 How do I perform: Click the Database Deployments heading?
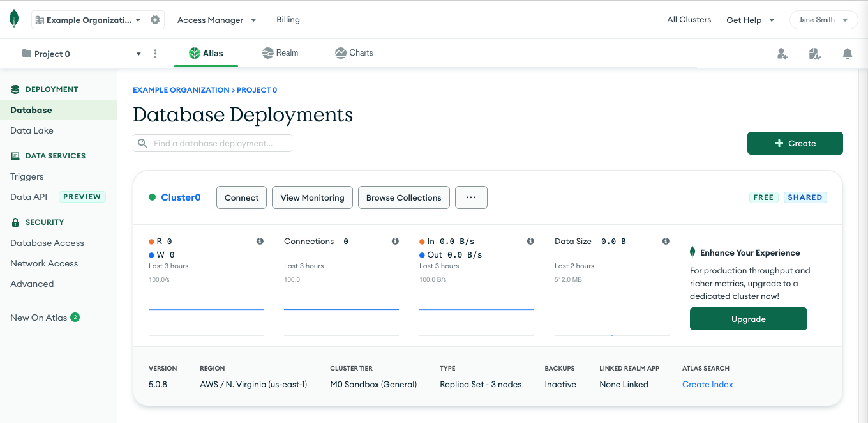243,115
